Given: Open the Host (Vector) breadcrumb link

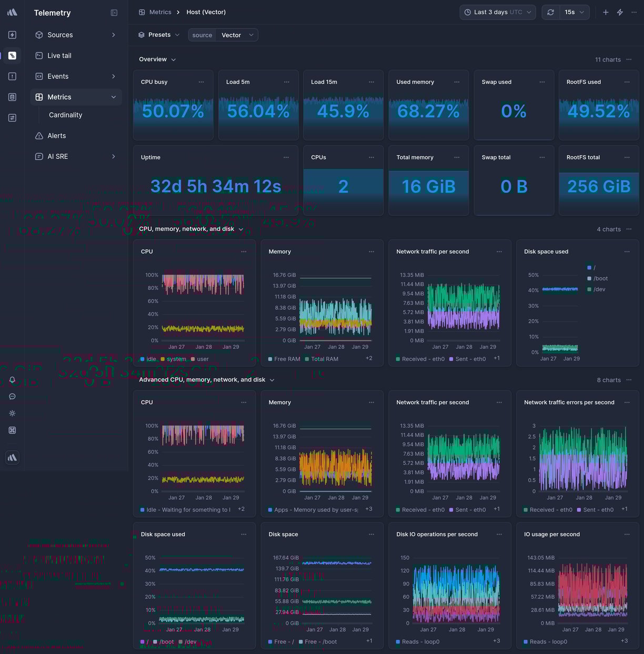Looking at the screenshot, I should 206,12.
